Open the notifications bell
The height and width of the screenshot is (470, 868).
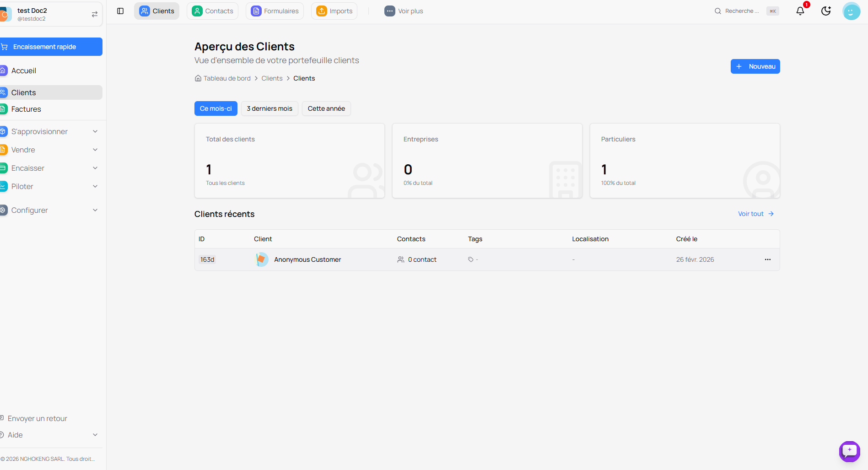coord(800,11)
